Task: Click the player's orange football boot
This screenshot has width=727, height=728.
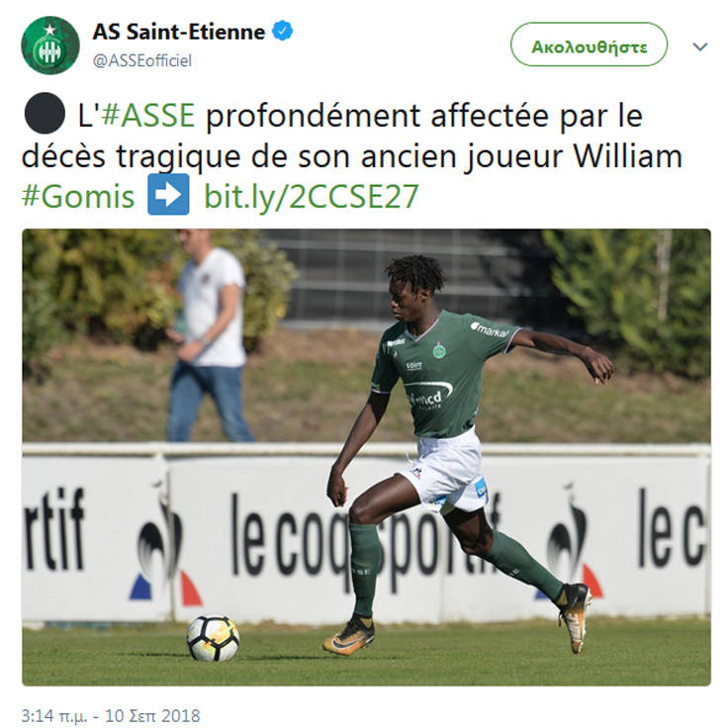Action: pyautogui.click(x=349, y=635)
